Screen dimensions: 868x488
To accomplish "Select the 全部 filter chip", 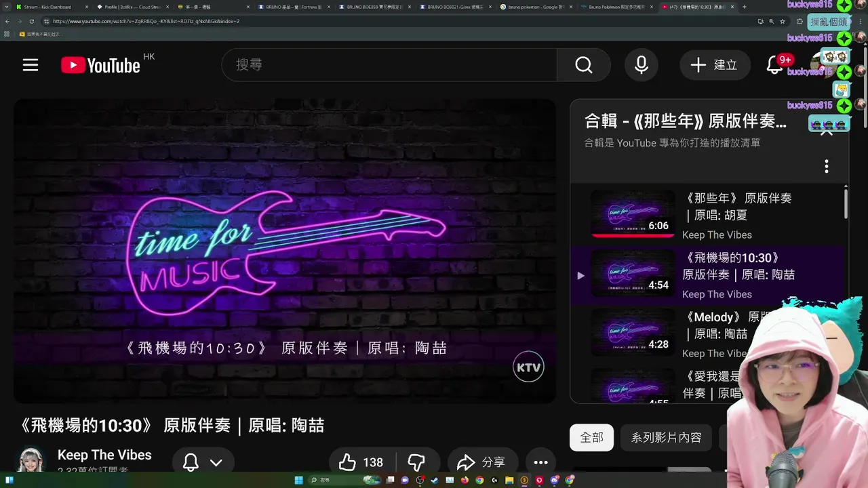I will [x=591, y=438].
